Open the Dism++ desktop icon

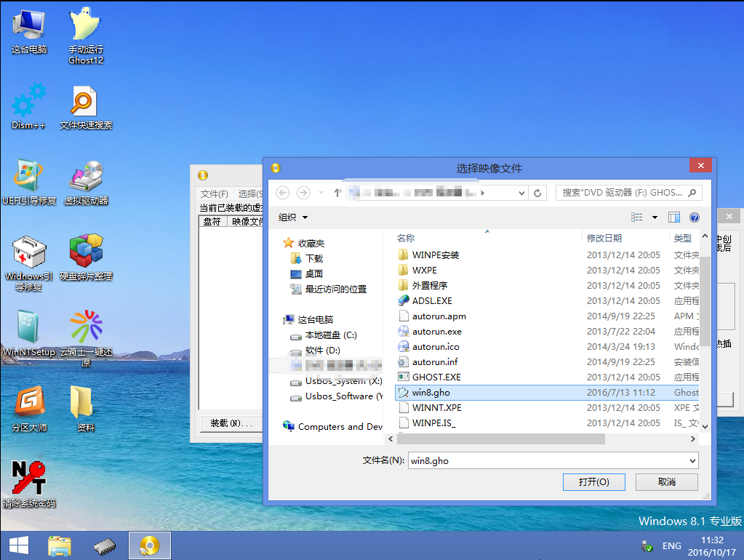click(x=28, y=106)
